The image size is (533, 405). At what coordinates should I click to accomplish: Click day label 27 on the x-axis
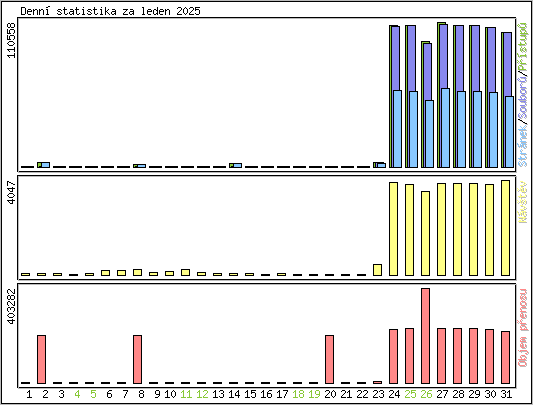(442, 394)
